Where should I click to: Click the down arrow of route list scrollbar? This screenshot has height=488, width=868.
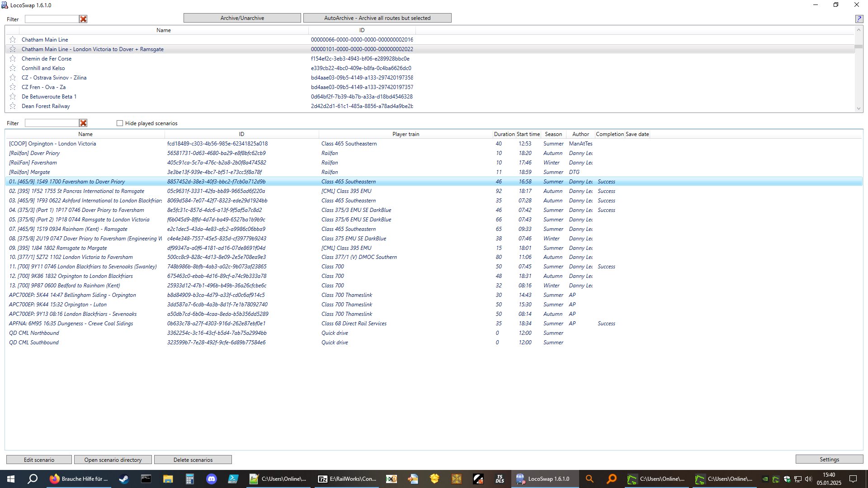pos(859,108)
